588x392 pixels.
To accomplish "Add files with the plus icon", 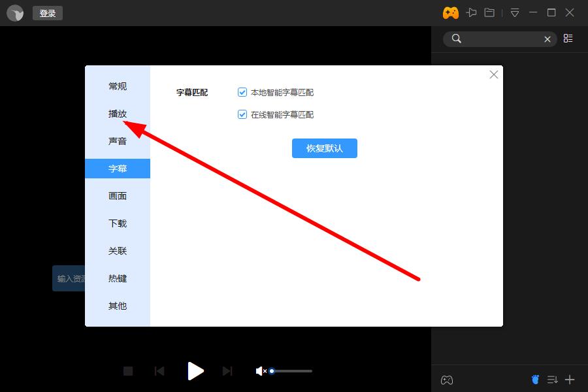I will pyautogui.click(x=570, y=380).
